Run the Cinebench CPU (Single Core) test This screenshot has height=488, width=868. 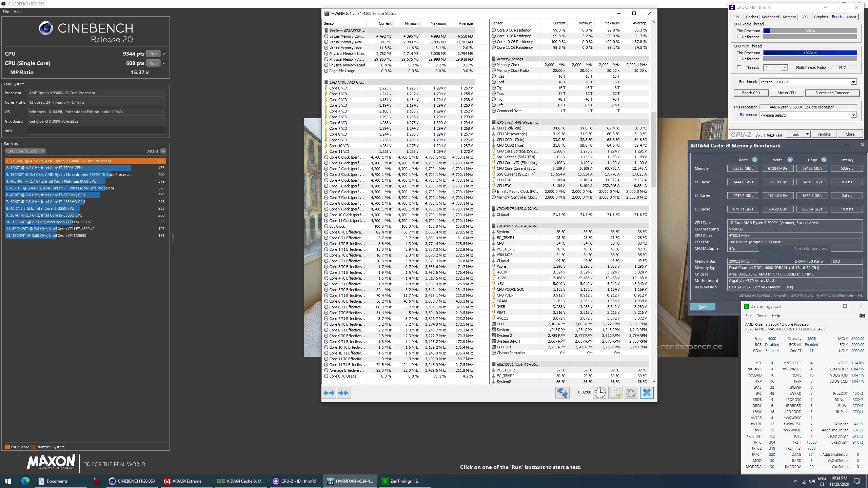(153, 63)
